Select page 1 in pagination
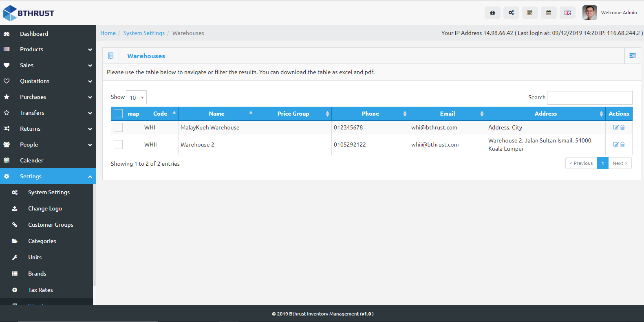 coord(602,163)
